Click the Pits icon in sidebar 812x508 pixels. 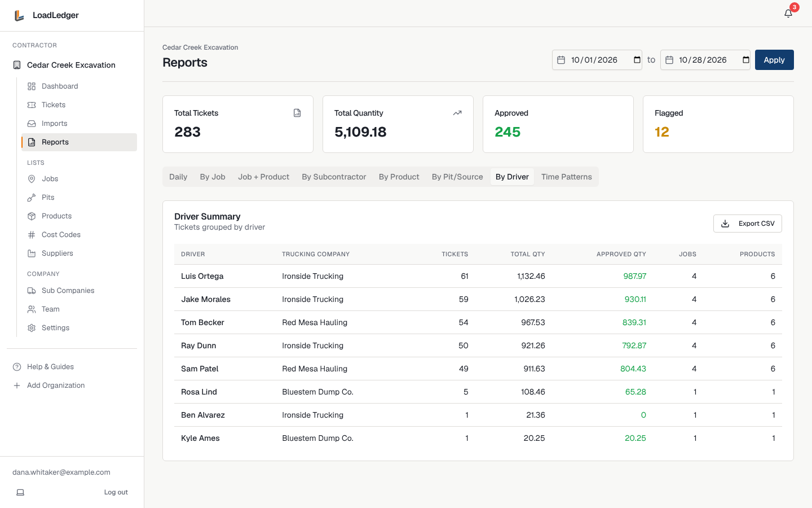click(32, 198)
